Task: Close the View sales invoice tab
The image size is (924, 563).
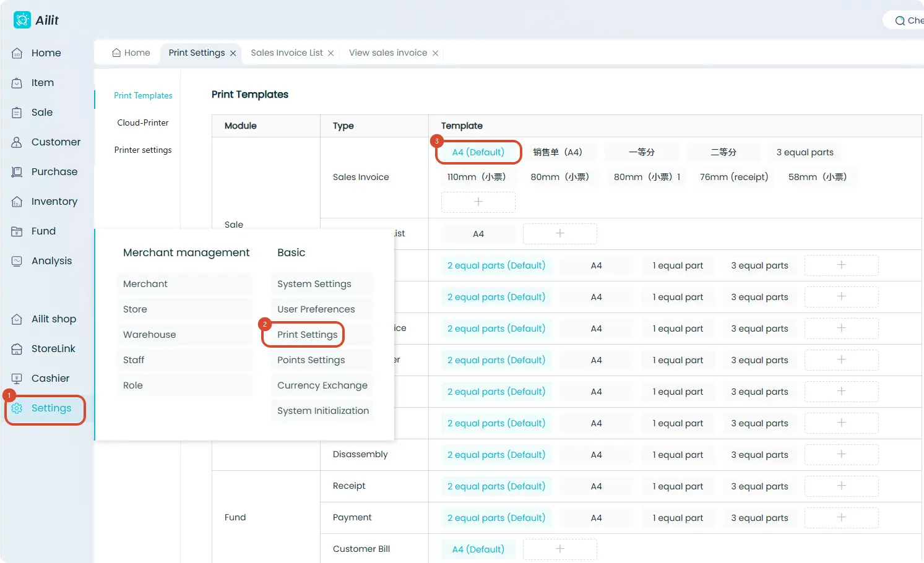Action: (x=435, y=53)
